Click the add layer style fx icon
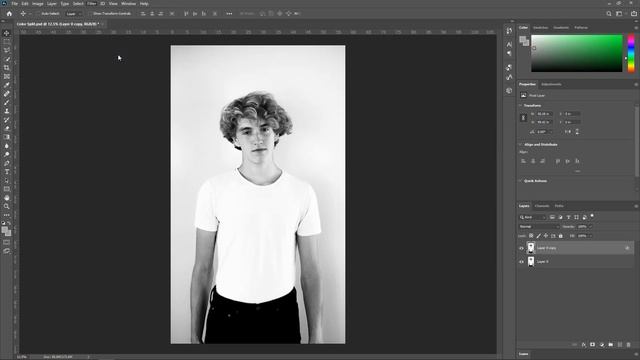This screenshot has height=360, width=640. pyautogui.click(x=583, y=345)
